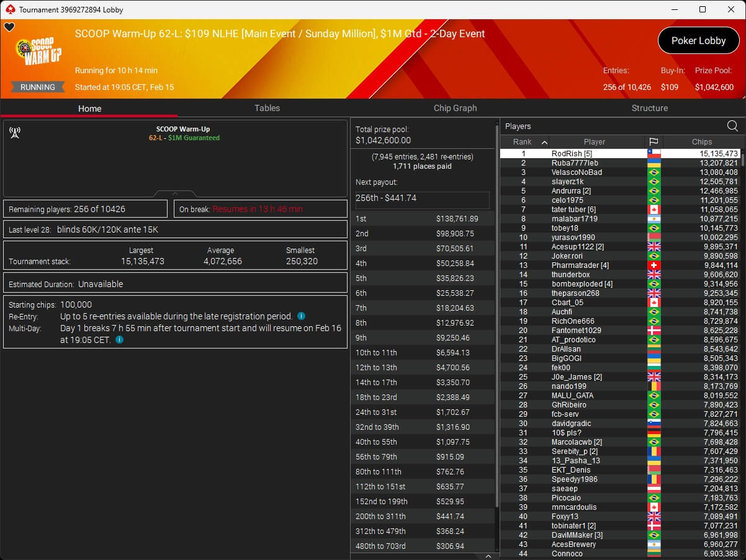Sort by the Player column header
Screen dimensions: 746x560
pyautogui.click(x=594, y=142)
